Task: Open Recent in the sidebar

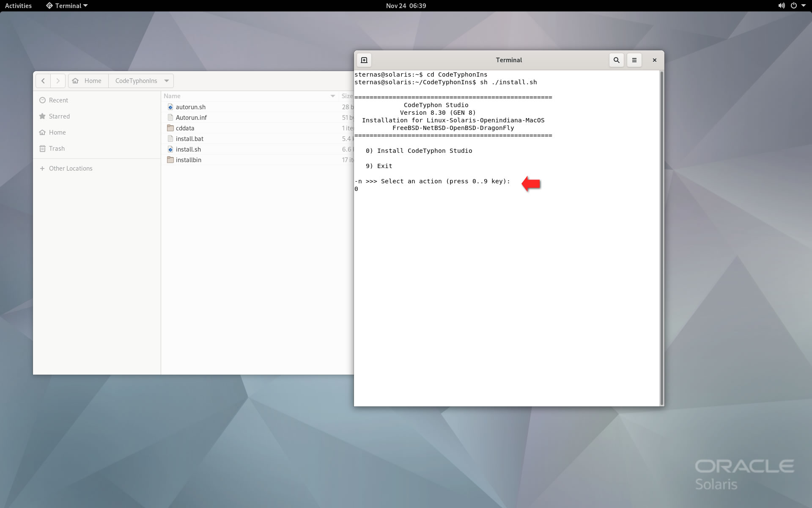Action: click(x=97, y=100)
